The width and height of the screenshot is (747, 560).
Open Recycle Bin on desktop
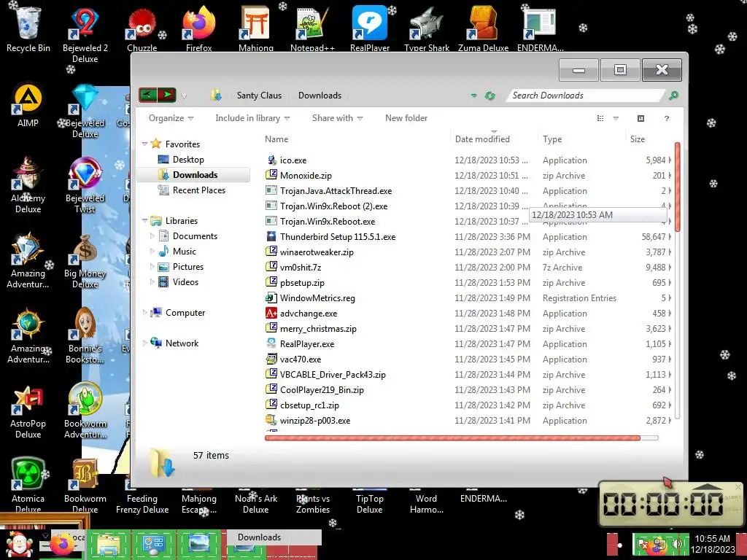(28, 28)
